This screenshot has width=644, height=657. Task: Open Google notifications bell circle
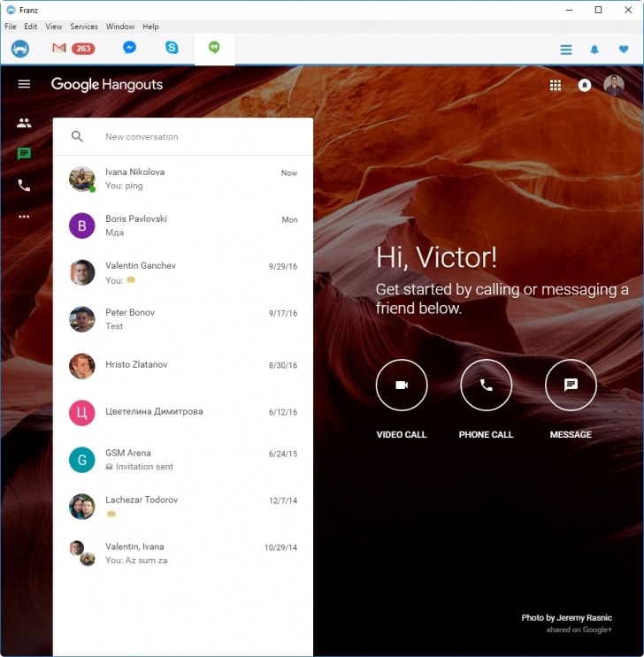(x=585, y=86)
